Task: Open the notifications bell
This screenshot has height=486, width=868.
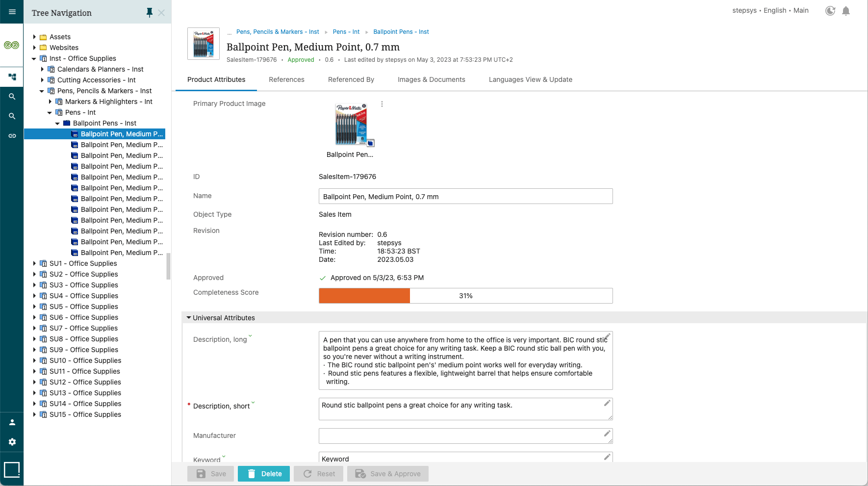Action: click(846, 11)
